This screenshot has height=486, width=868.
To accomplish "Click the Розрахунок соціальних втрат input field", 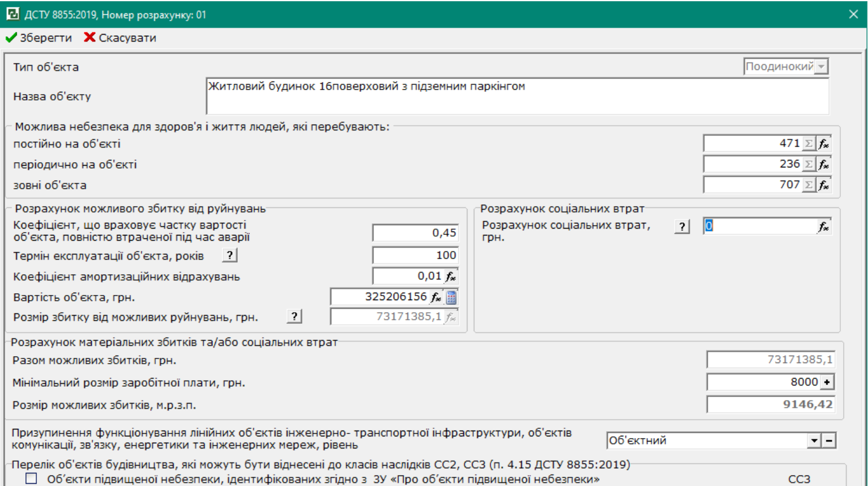I will coord(759,226).
